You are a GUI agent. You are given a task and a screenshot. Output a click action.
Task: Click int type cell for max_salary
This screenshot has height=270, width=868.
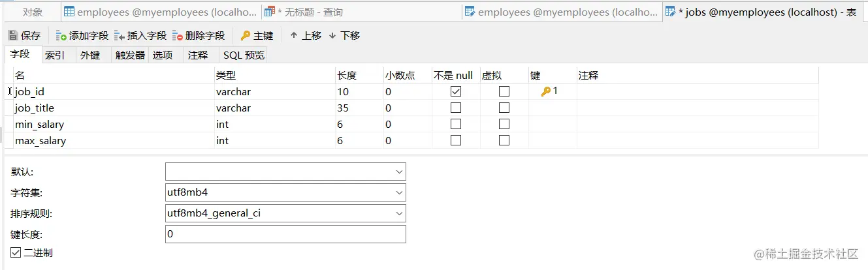point(275,141)
